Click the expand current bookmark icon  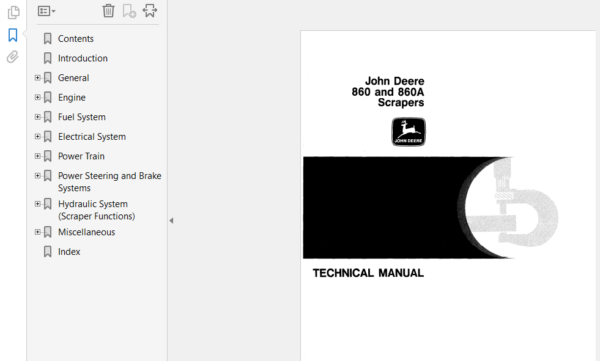coord(150,11)
